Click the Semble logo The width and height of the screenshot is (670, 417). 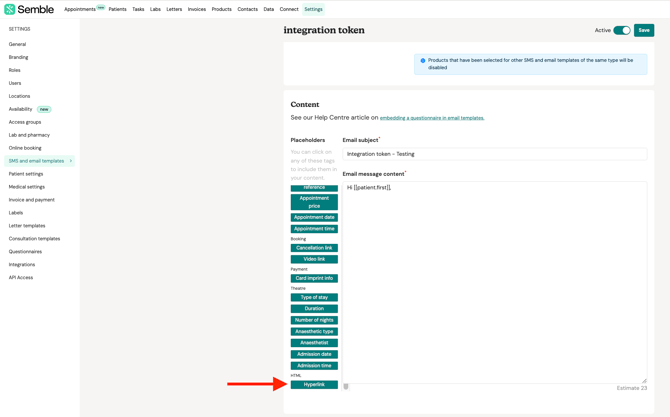(x=29, y=9)
